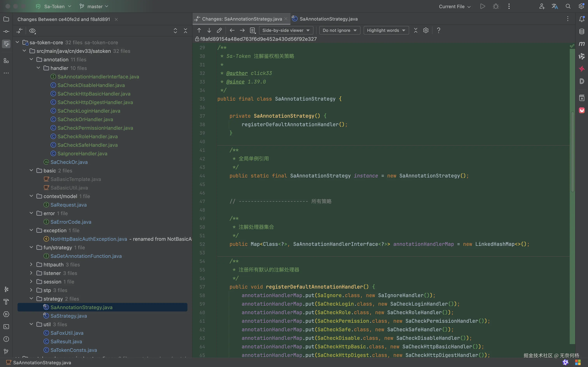Close the Changes Between commits tab
The height and width of the screenshot is (367, 588).
[x=116, y=19]
